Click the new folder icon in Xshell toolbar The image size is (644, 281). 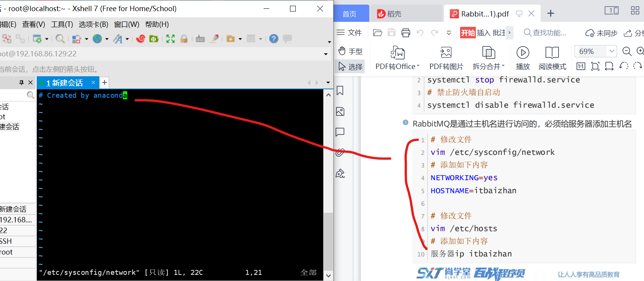point(231,39)
